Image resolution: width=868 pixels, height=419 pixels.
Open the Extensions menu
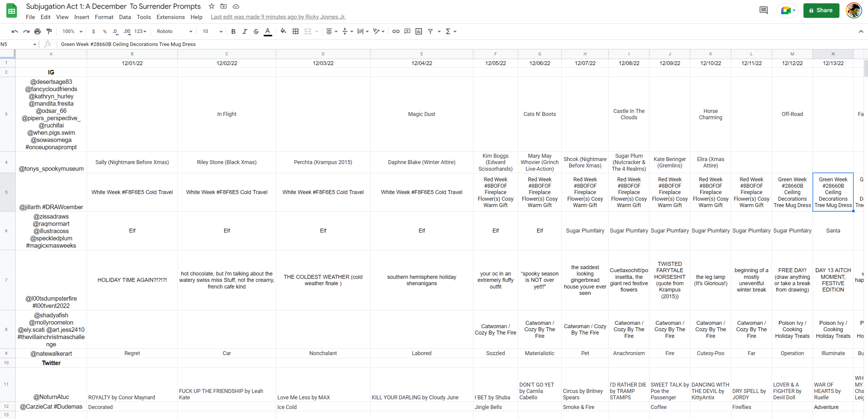coord(171,17)
